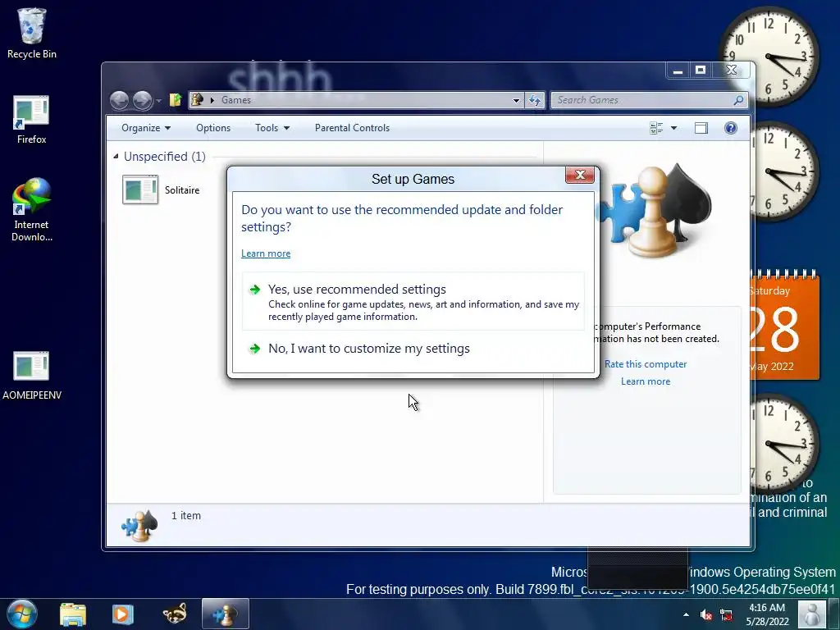840x630 pixels.
Task: Open Help with the question mark icon
Action: [x=731, y=128]
